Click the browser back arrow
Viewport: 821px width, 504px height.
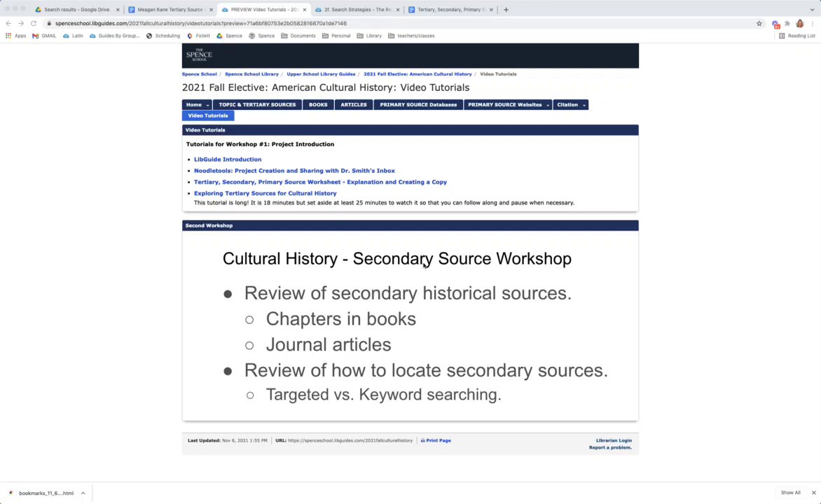point(8,23)
